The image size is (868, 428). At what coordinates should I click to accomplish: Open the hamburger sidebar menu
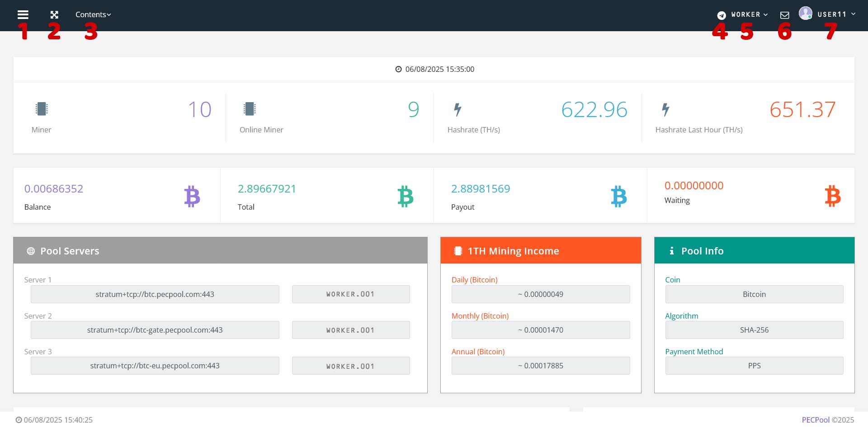(23, 14)
